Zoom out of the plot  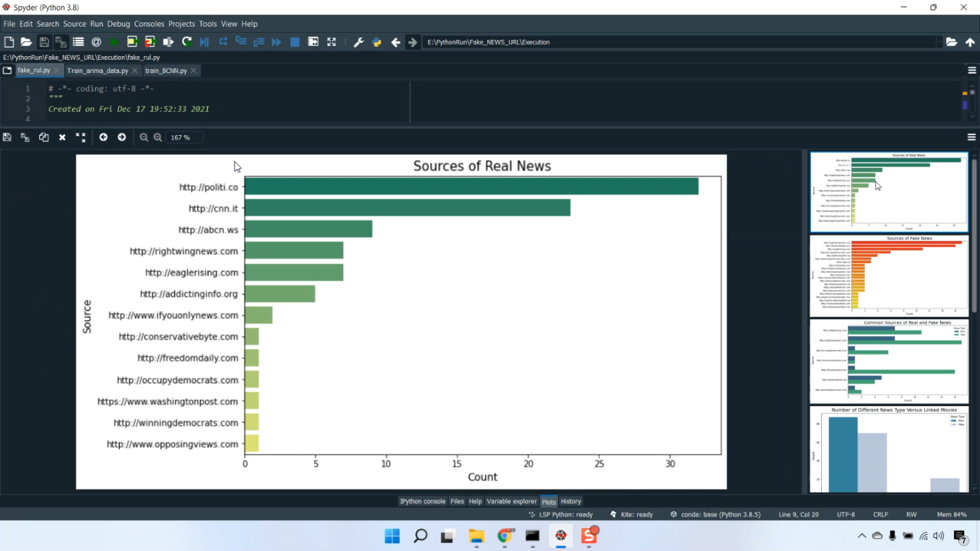tap(144, 137)
